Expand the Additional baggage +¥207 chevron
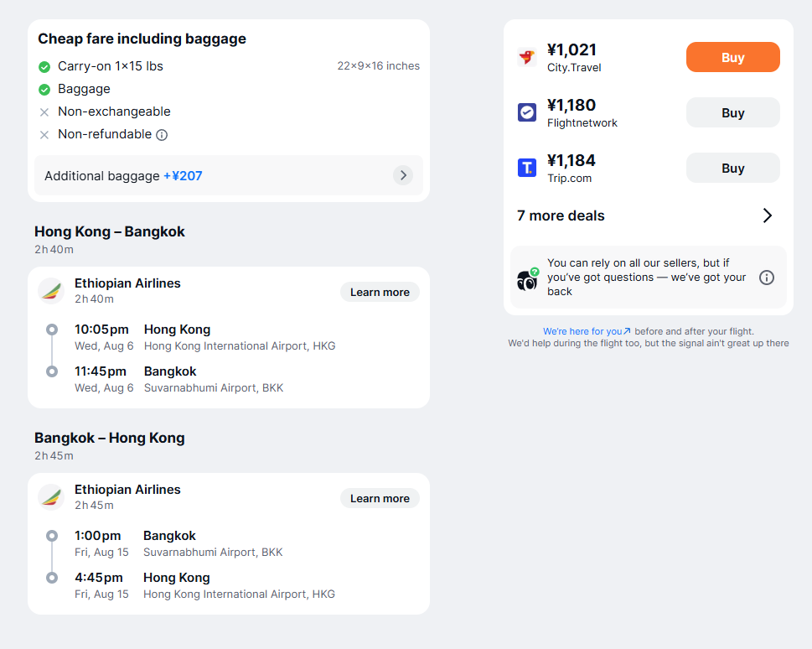Image resolution: width=812 pixels, height=649 pixels. (403, 175)
